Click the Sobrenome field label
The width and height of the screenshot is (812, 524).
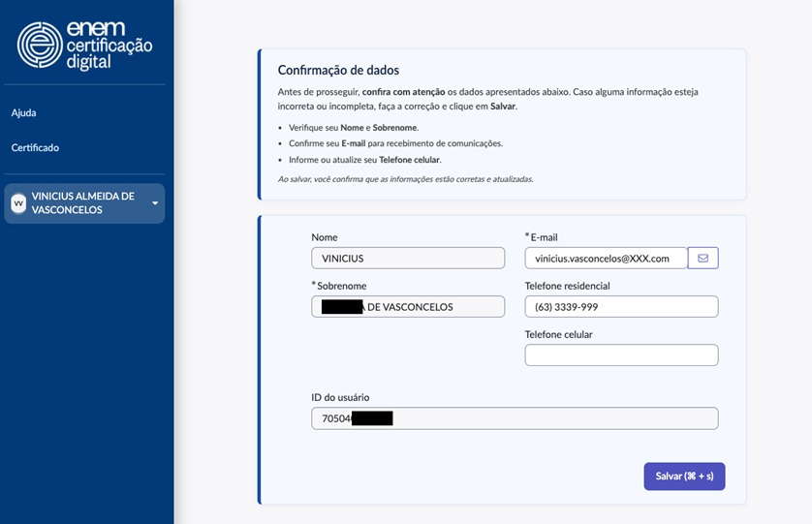click(x=341, y=286)
